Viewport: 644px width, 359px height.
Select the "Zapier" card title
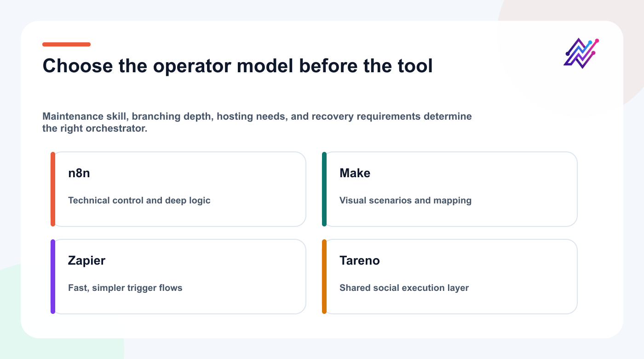[86, 261]
